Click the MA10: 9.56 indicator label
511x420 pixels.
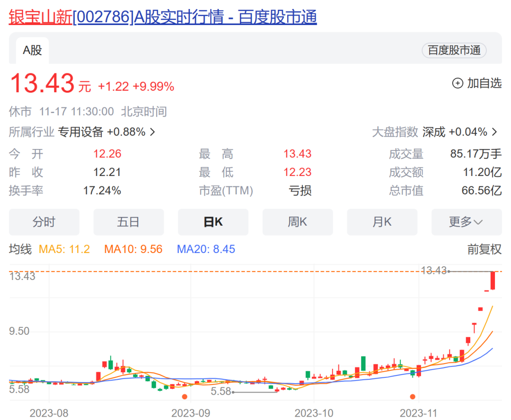pyautogui.click(x=133, y=249)
